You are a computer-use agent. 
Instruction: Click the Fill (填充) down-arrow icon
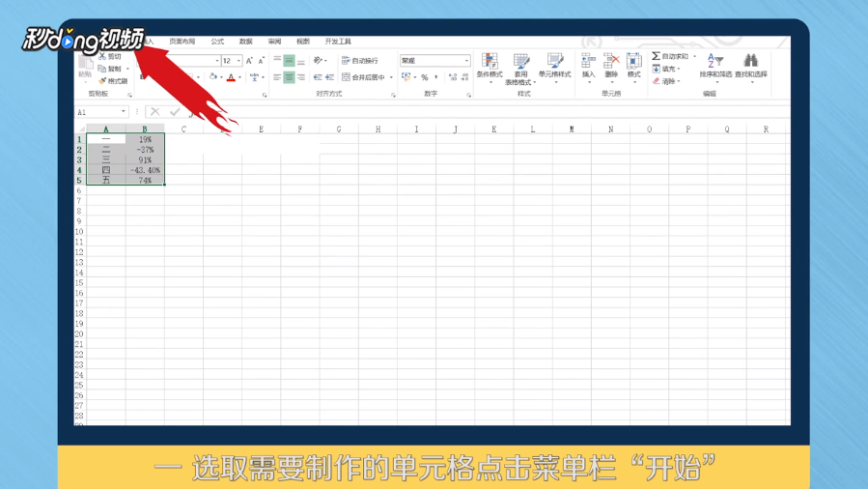tap(656, 69)
